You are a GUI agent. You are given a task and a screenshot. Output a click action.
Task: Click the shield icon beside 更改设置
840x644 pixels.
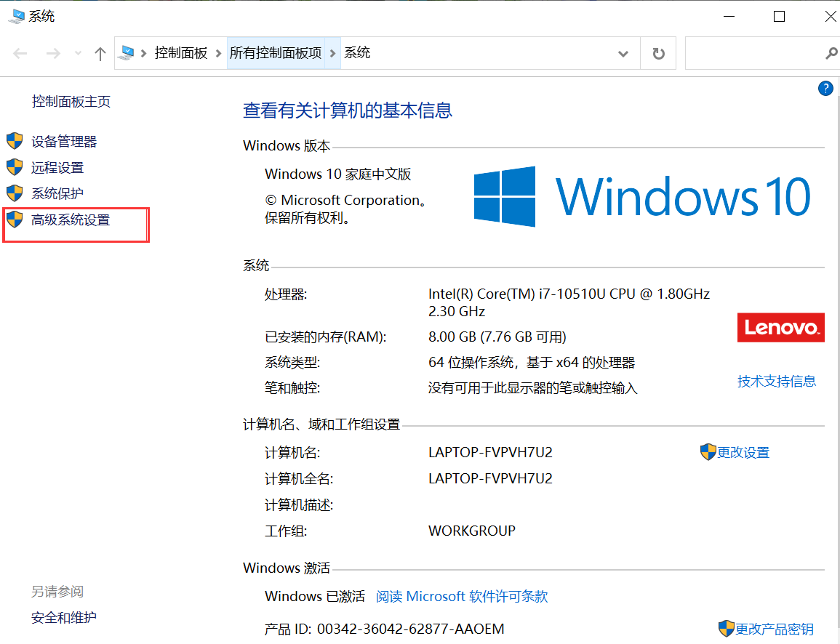click(x=708, y=452)
